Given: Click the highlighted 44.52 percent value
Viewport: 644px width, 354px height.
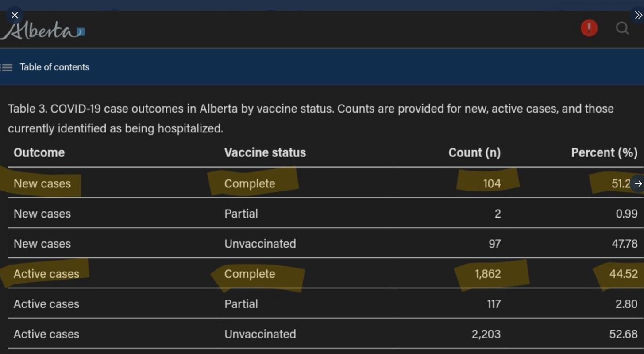Looking at the screenshot, I should [623, 274].
